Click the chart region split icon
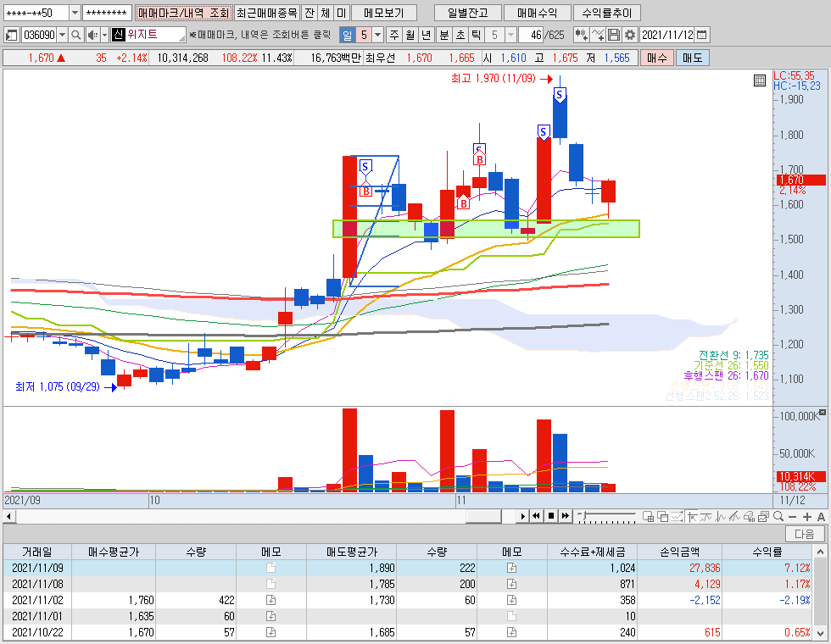The width and height of the screenshot is (831, 644). (x=648, y=516)
